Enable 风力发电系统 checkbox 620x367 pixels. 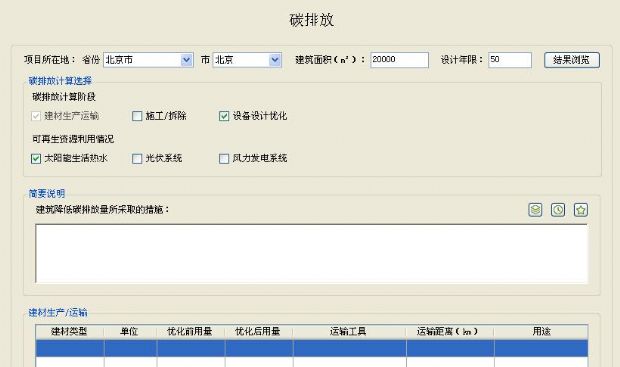pos(224,159)
